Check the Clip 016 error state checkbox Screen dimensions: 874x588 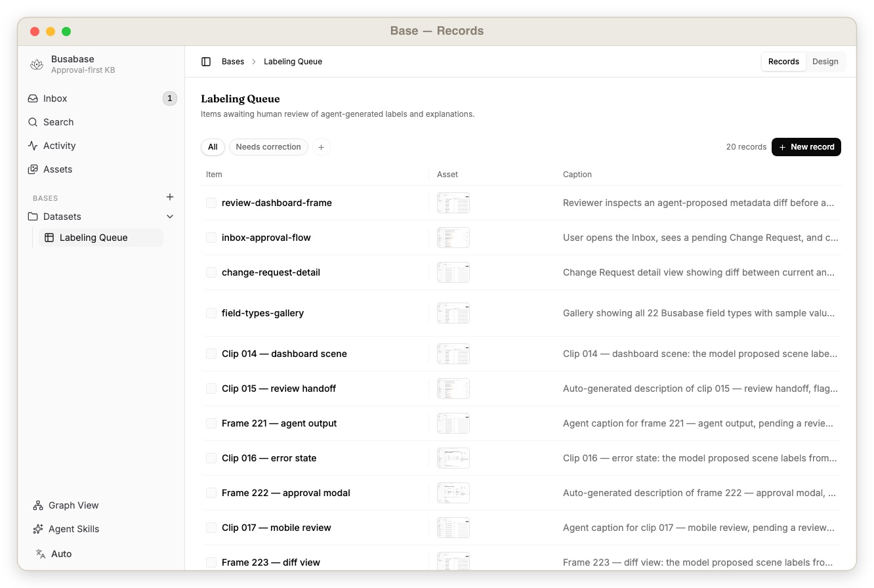coord(211,458)
